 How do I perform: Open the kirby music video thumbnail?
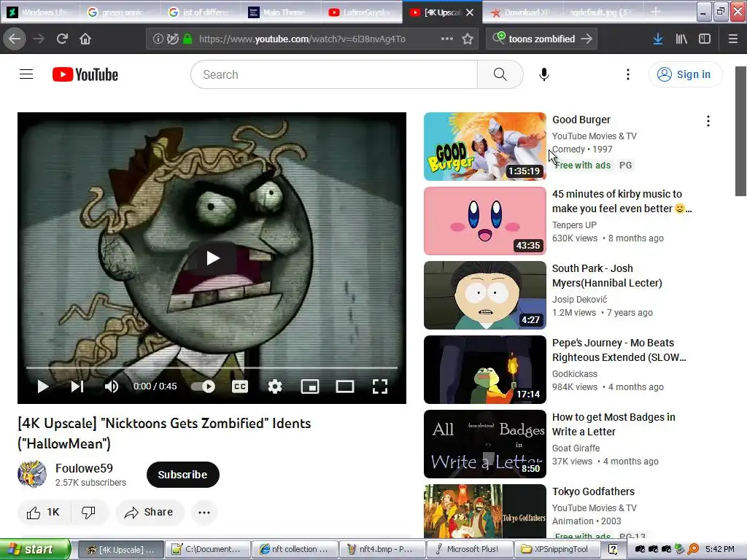tap(484, 221)
